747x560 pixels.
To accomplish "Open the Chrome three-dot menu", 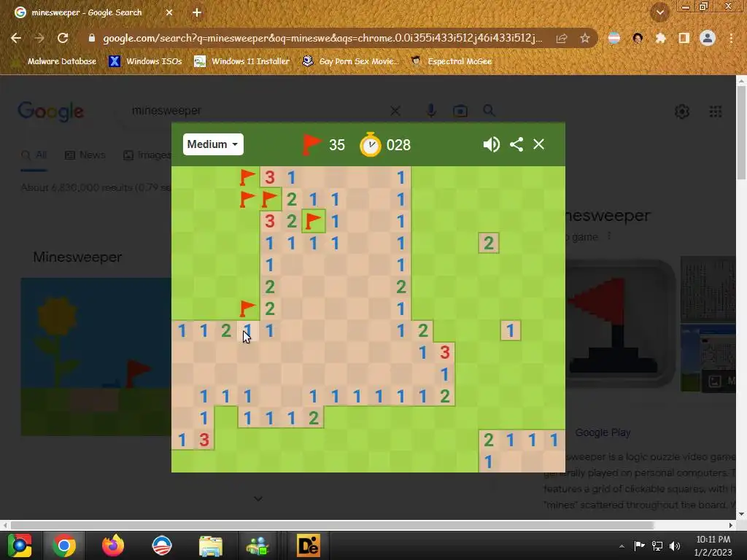I will point(731,38).
